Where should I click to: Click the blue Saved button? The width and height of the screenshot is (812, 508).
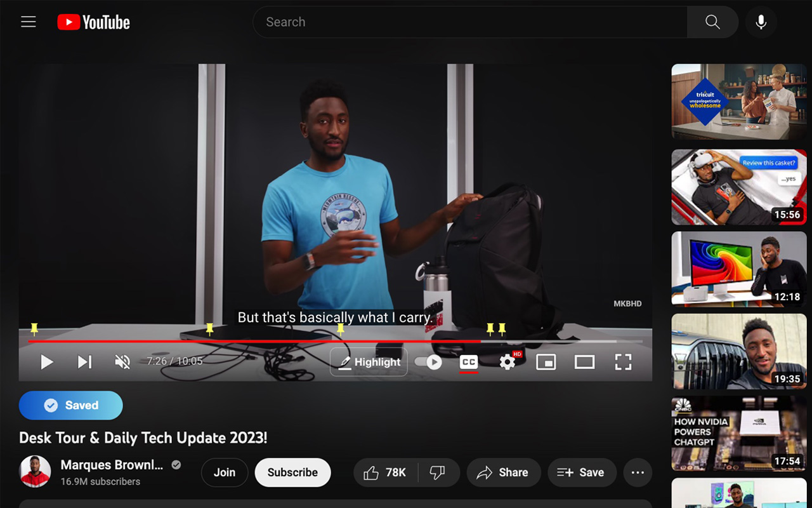pos(71,405)
